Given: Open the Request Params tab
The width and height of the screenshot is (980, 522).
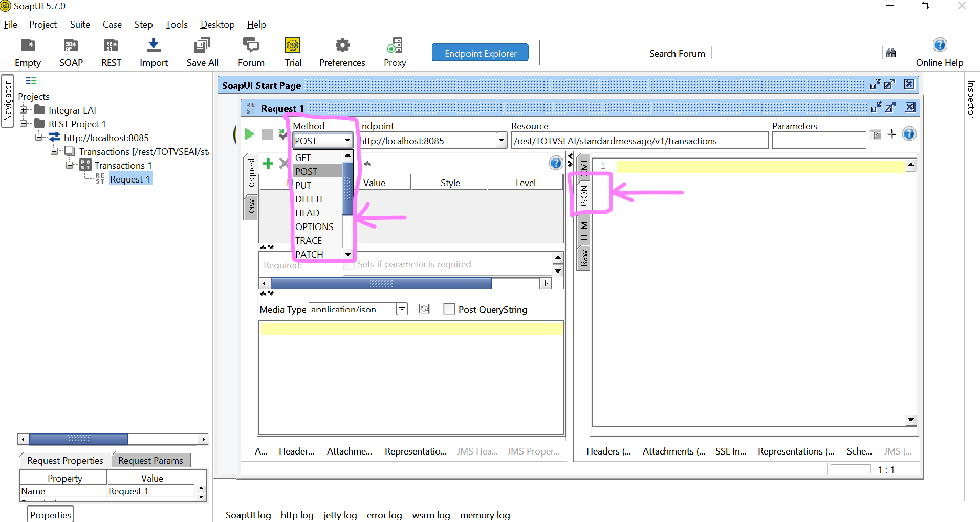Looking at the screenshot, I should click(x=150, y=460).
